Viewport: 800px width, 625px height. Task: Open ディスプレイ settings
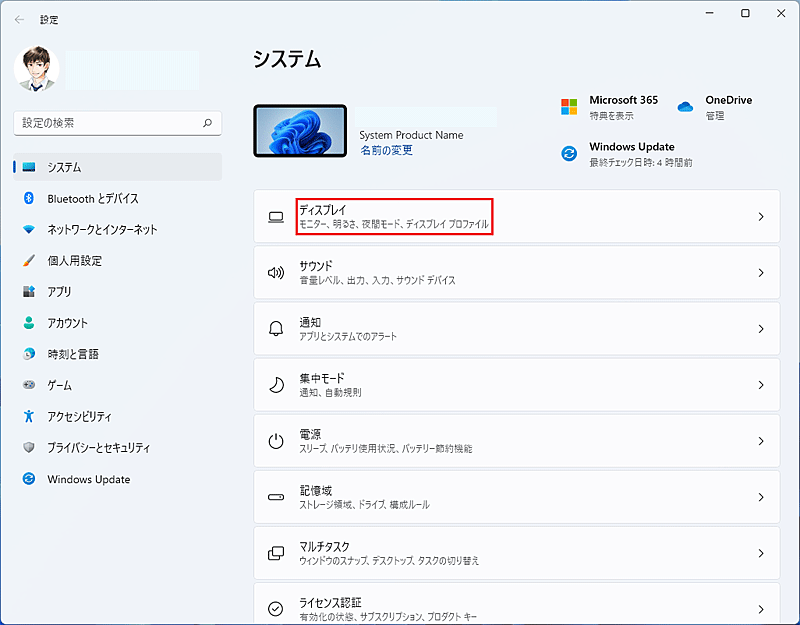coord(517,217)
